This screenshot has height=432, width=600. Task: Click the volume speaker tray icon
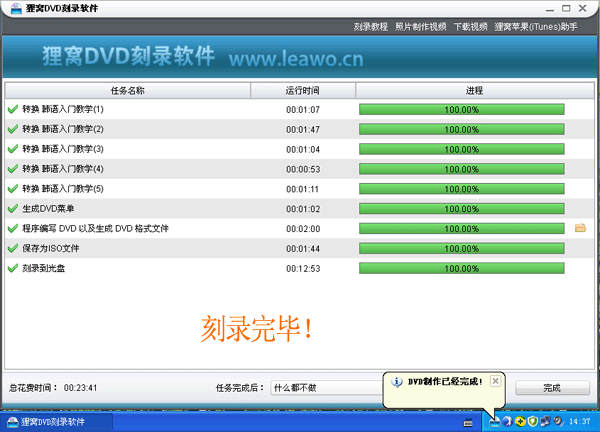(x=558, y=422)
